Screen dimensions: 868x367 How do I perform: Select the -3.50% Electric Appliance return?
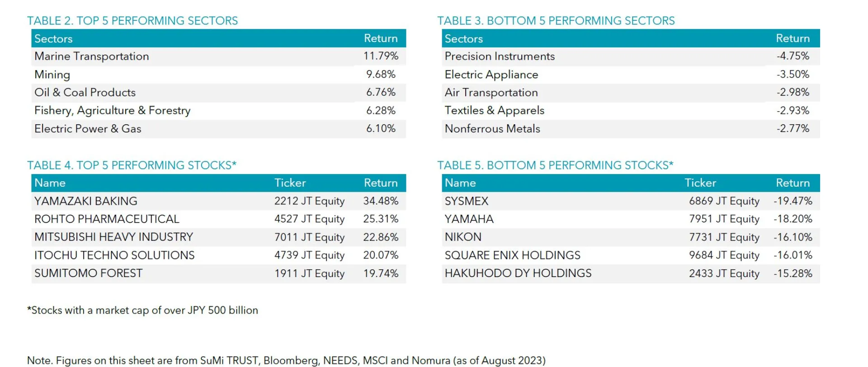coord(793,74)
